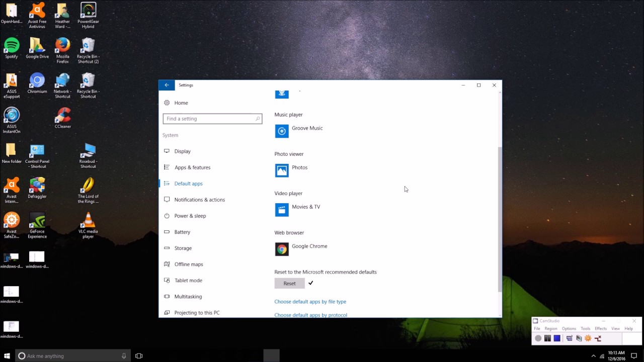Select the GeForce Experience desktop icon
The height and width of the screenshot is (362, 644).
pyautogui.click(x=37, y=225)
